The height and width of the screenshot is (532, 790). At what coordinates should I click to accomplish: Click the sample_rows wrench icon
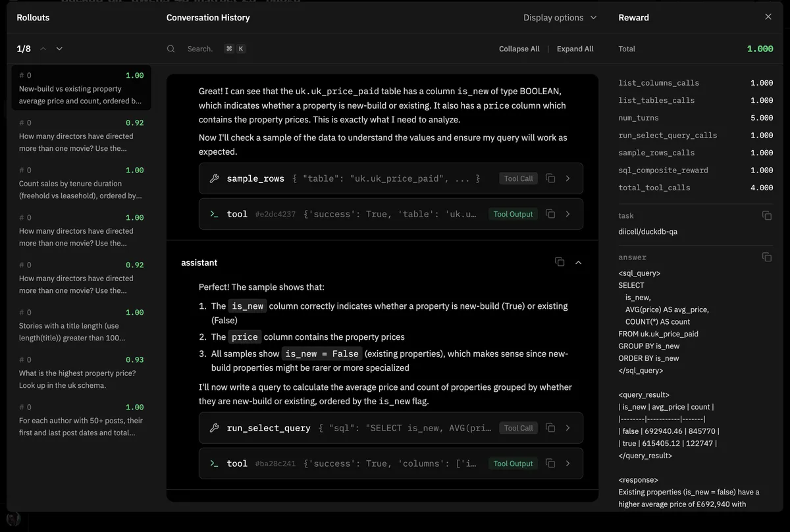214,178
